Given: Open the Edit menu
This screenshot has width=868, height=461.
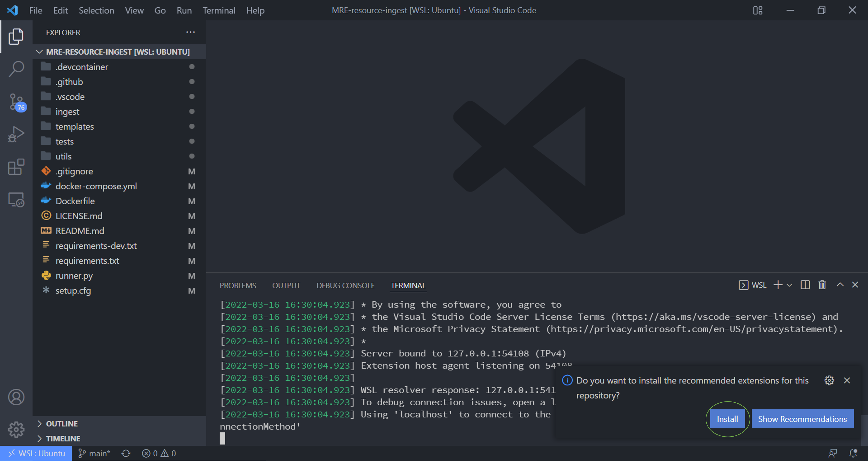Looking at the screenshot, I should (60, 10).
